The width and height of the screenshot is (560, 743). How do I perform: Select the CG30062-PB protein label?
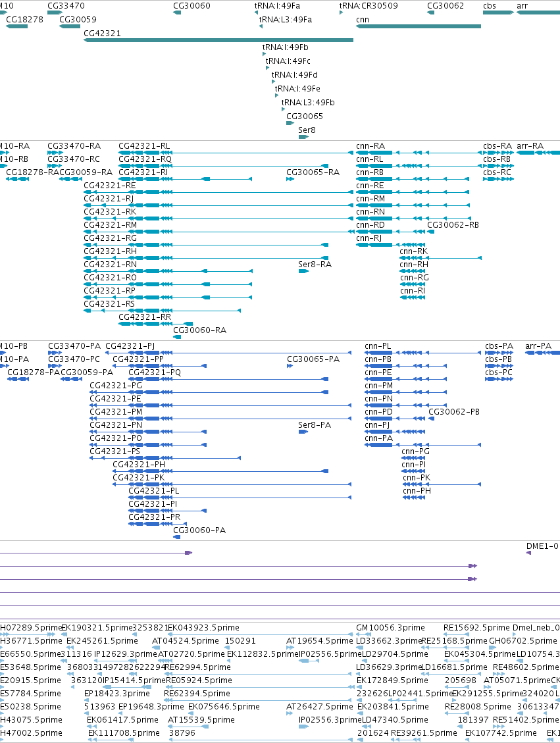pos(454,412)
